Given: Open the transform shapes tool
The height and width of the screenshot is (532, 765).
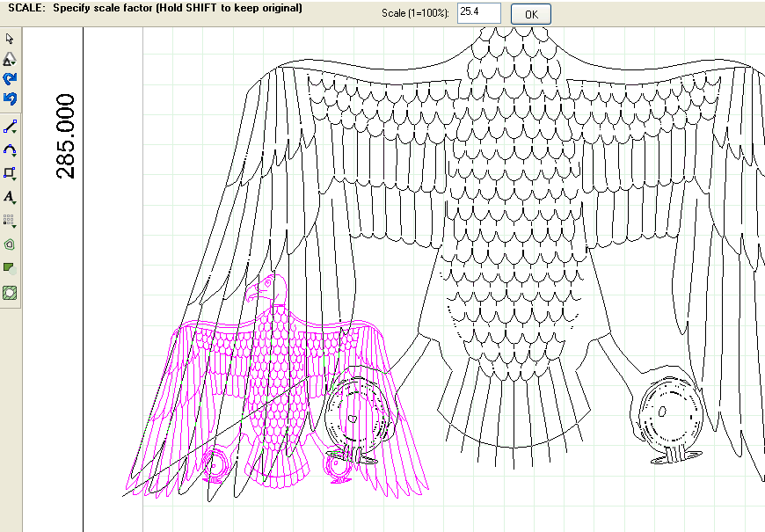Looking at the screenshot, I should click(10, 59).
